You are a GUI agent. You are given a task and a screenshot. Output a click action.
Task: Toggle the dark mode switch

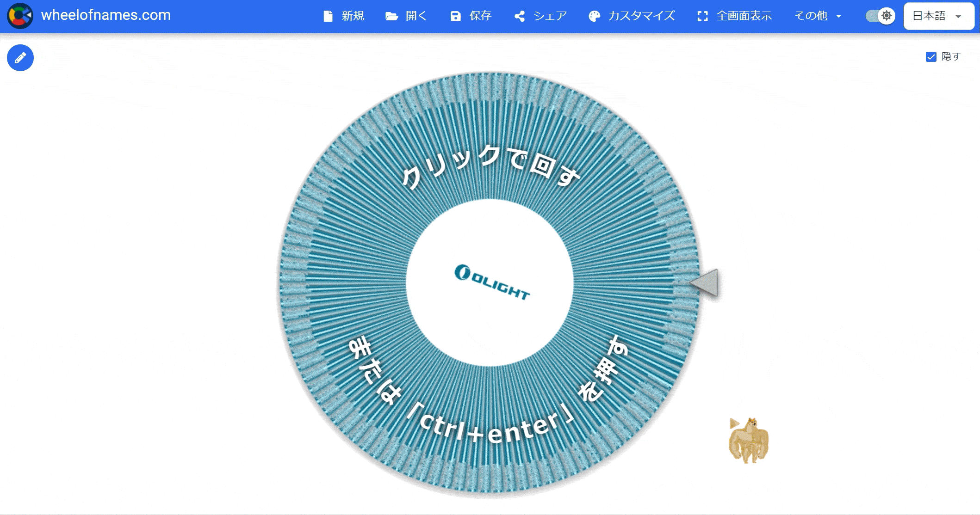pyautogui.click(x=880, y=16)
